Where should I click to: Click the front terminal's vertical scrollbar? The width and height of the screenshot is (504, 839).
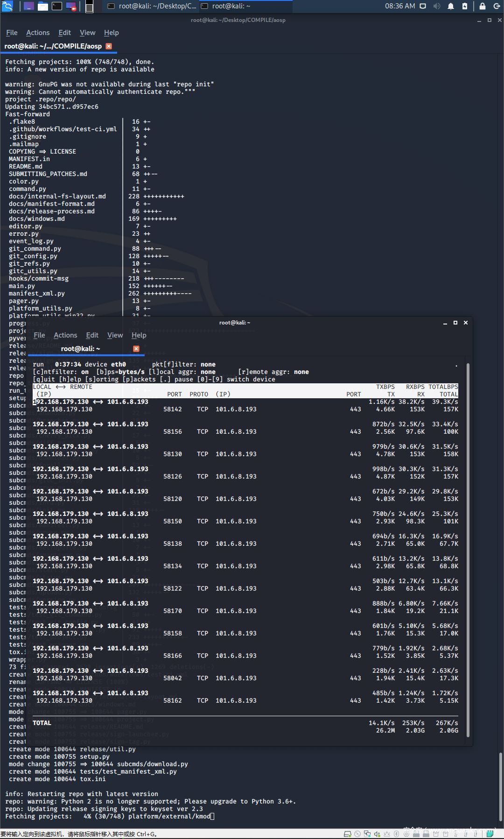[x=468, y=551]
